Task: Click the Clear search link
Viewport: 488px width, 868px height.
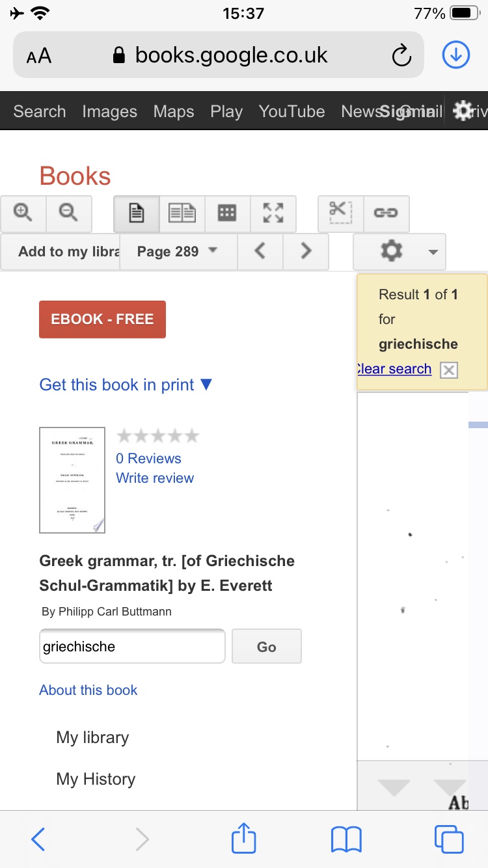Action: pyautogui.click(x=394, y=369)
